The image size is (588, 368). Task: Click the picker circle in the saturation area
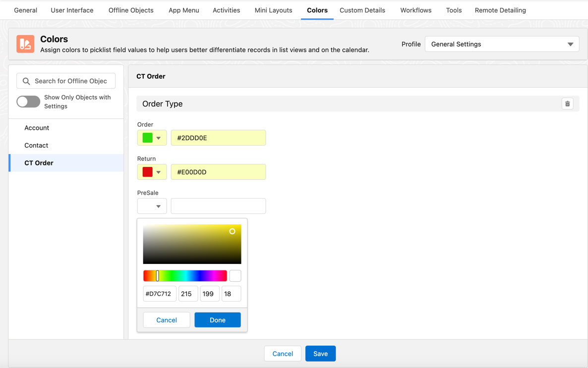pos(232,231)
